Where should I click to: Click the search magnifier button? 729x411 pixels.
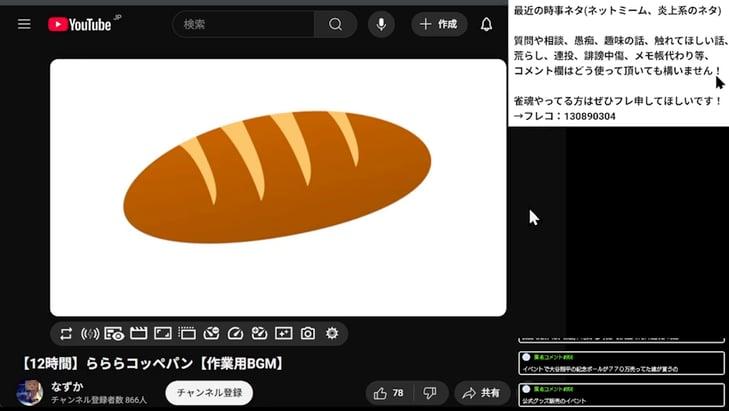coord(335,24)
